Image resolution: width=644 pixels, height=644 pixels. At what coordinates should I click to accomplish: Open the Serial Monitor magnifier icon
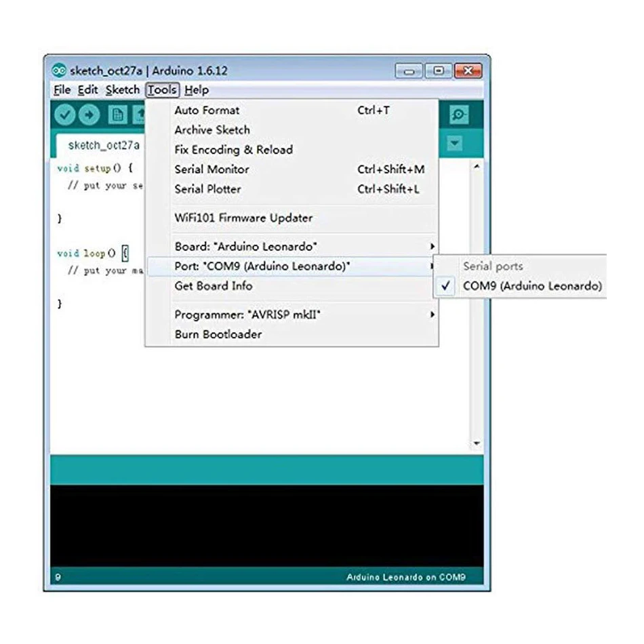(459, 115)
